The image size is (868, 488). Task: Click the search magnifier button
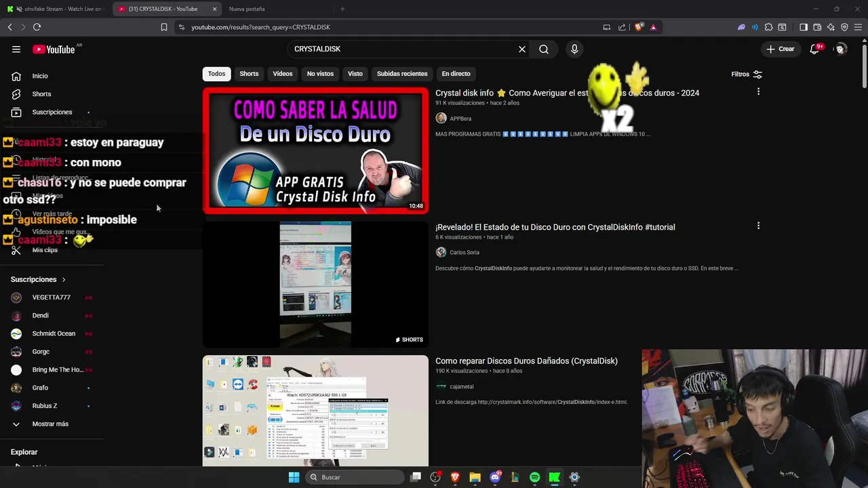tap(544, 49)
